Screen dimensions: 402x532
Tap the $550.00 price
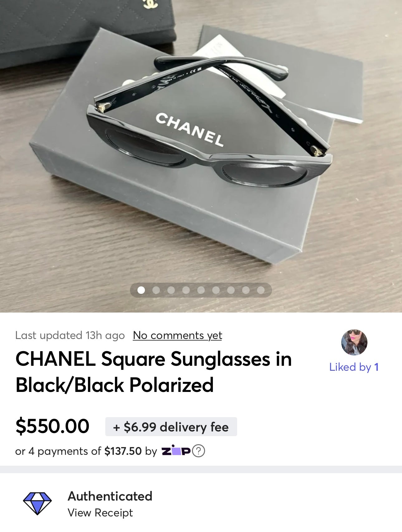pos(52,426)
